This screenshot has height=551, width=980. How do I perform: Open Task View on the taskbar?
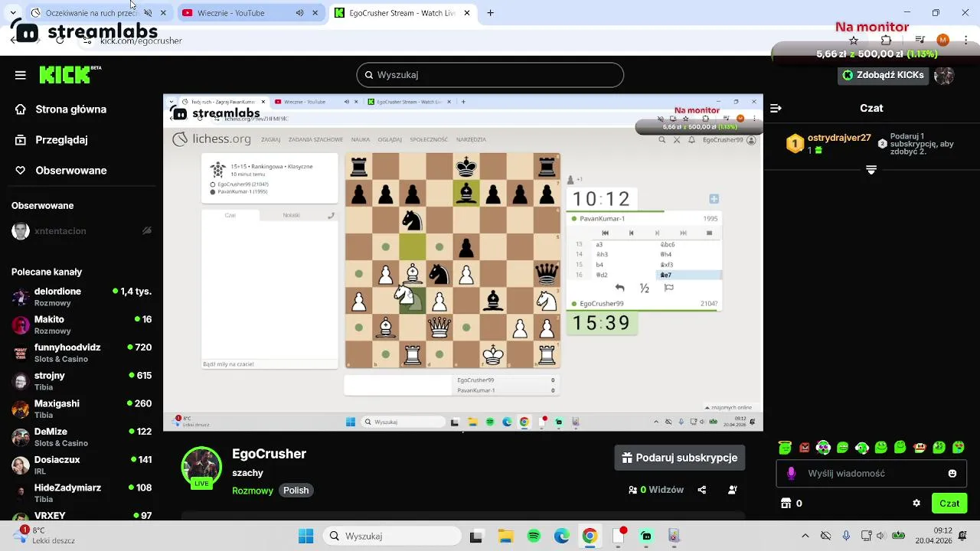[476, 536]
